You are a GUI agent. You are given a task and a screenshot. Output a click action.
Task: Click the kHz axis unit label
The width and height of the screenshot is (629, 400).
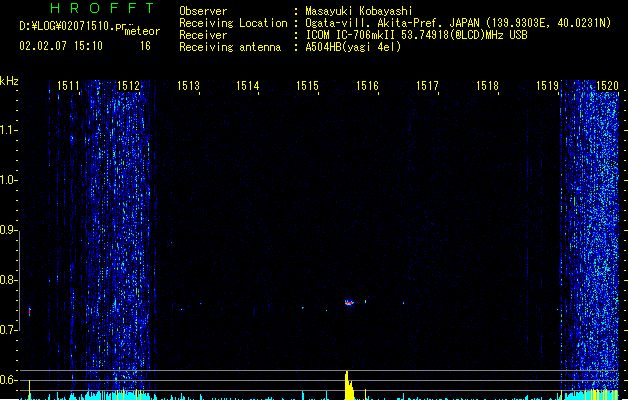(x=9, y=81)
